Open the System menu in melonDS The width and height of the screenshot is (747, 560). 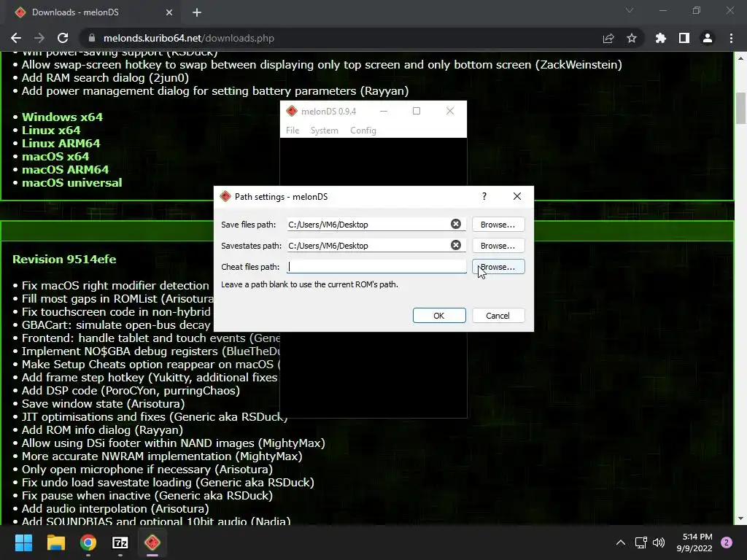pos(325,131)
